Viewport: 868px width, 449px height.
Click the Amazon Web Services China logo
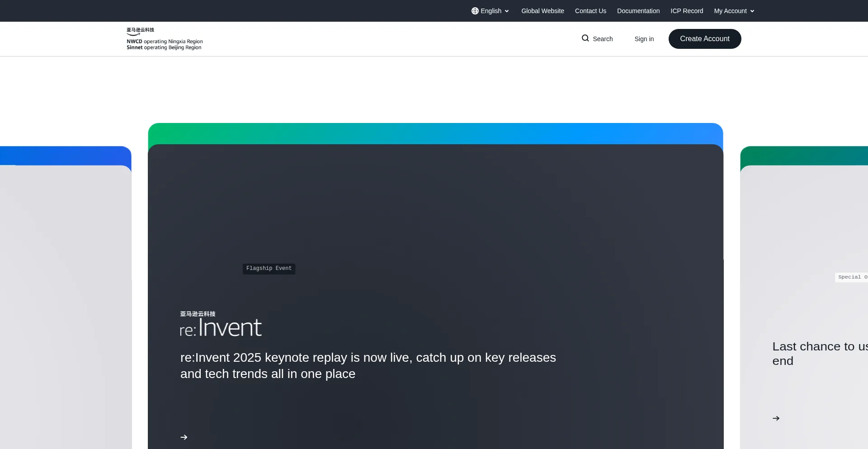(165, 39)
